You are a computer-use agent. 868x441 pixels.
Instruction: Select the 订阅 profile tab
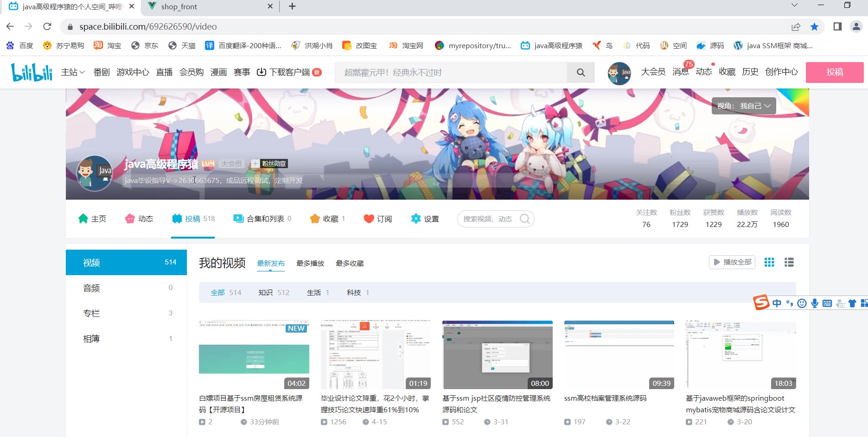click(x=378, y=219)
